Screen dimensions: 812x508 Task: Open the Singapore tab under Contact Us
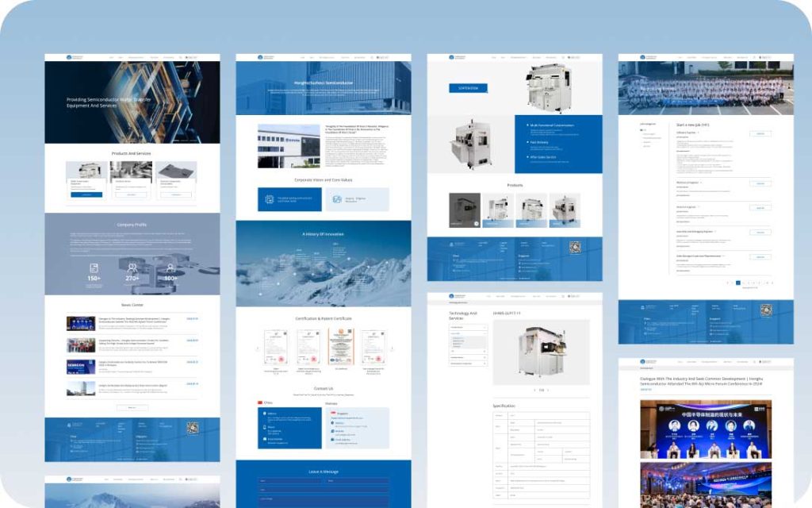point(331,403)
